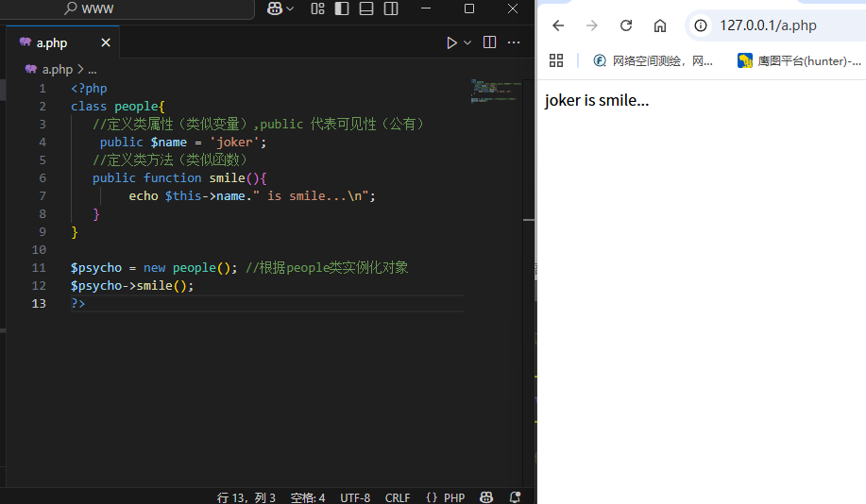
Task: Expand the Copilot dropdown arrow
Action: coord(290,8)
